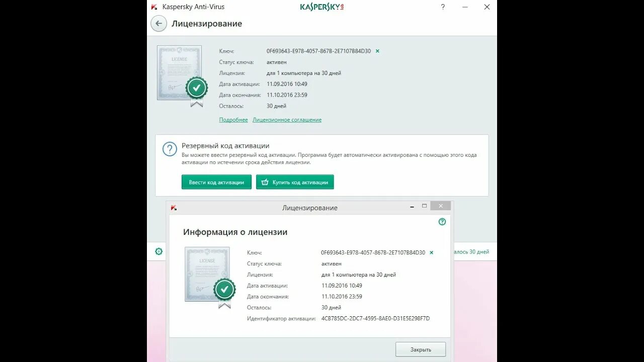The width and height of the screenshot is (644, 362).
Task: Click '30 дней' remaining value in main window
Action: coord(276,106)
